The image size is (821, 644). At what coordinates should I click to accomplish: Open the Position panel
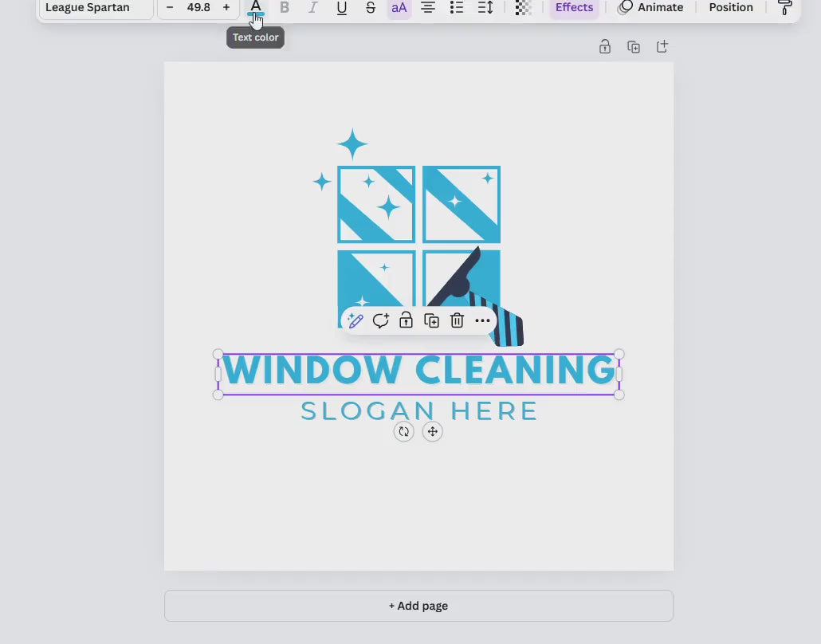click(x=730, y=7)
